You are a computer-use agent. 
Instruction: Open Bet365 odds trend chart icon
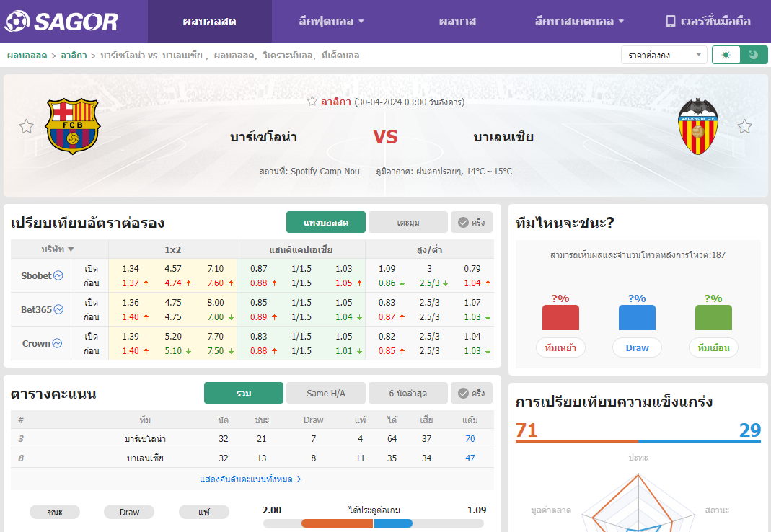pyautogui.click(x=58, y=309)
